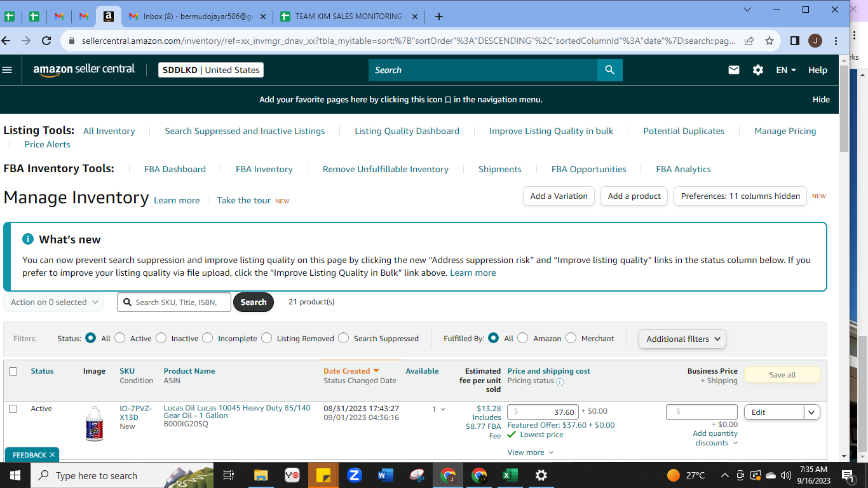Select Fulfilled By 'All' radio button
The width and height of the screenshot is (868, 488).
pyautogui.click(x=494, y=338)
